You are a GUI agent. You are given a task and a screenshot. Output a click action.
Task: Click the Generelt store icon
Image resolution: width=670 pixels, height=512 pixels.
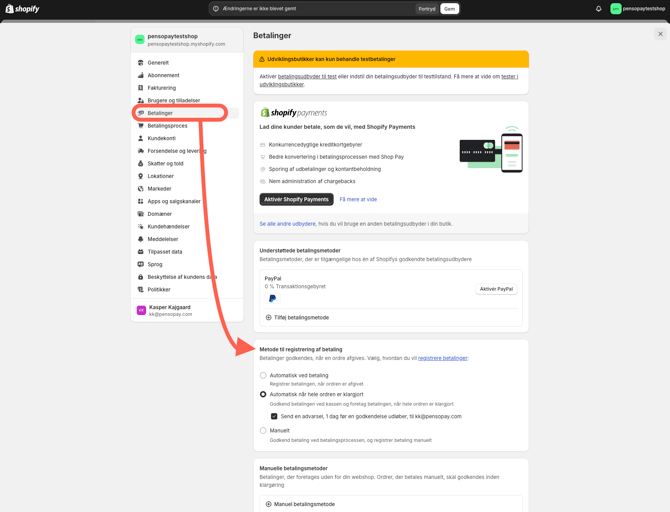coord(141,62)
